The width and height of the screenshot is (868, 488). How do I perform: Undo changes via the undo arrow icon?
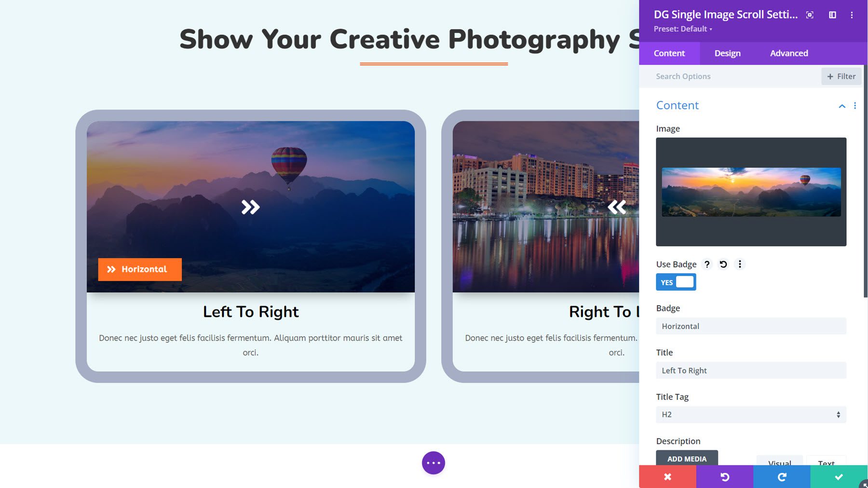point(723,477)
